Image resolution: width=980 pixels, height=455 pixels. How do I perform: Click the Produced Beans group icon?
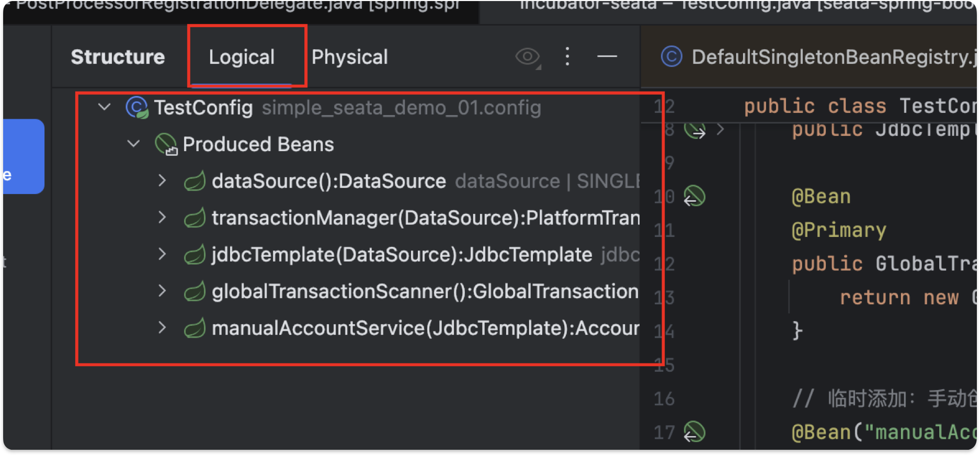tap(166, 144)
